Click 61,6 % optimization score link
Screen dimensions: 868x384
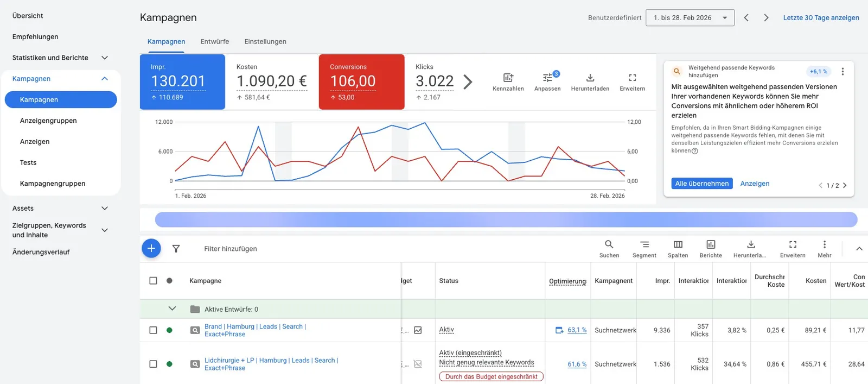tap(577, 364)
